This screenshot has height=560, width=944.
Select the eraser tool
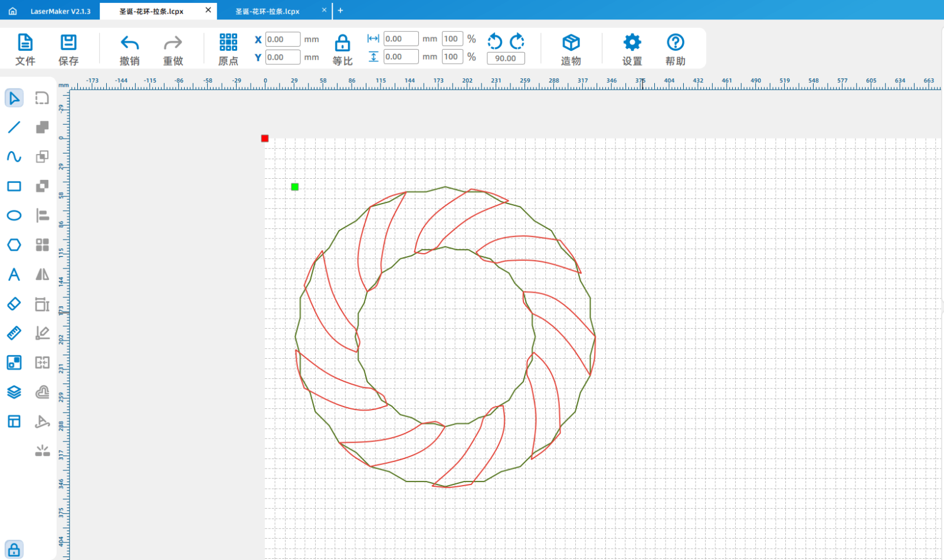click(x=14, y=304)
